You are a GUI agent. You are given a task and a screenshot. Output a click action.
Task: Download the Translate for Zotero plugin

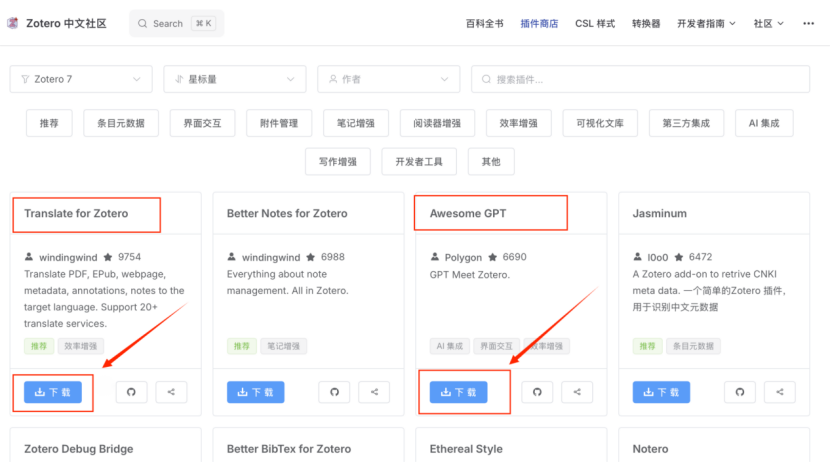click(x=55, y=392)
